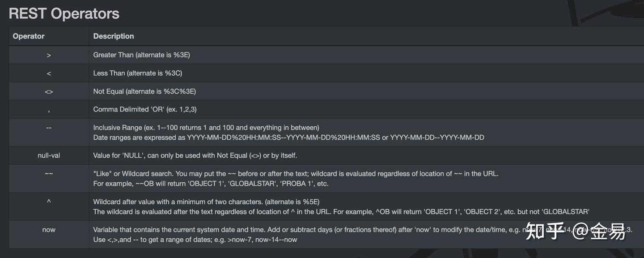
Task: Click the Greater Than description text
Action: 142,55
